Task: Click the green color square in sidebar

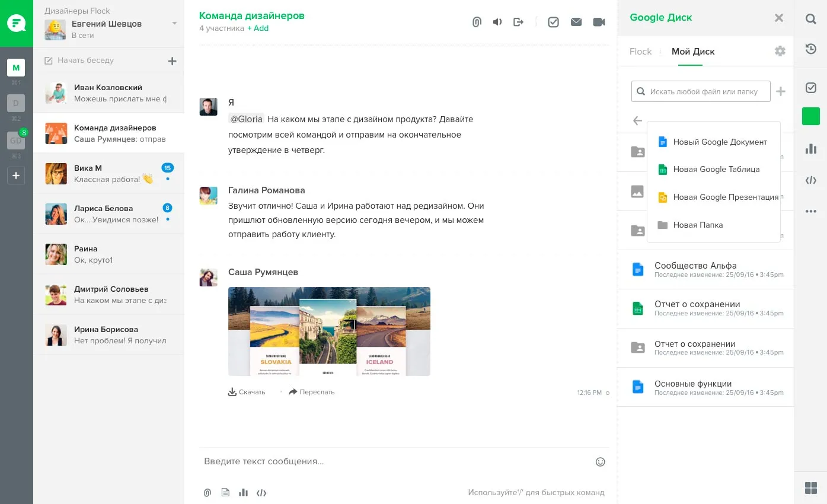Action: 810,116
